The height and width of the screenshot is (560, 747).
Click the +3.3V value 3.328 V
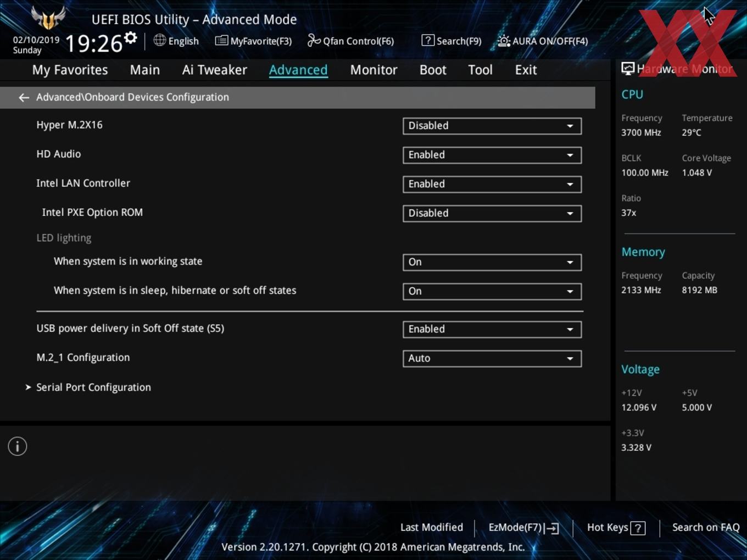[636, 447]
